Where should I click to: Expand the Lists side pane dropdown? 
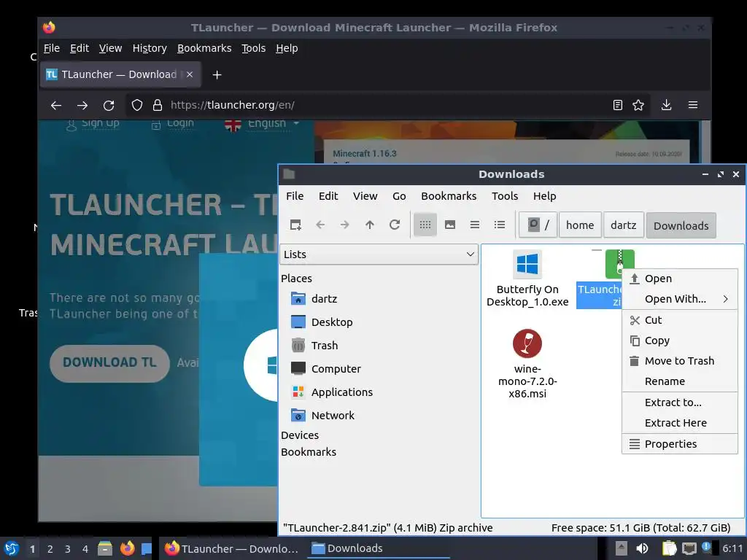pos(379,254)
